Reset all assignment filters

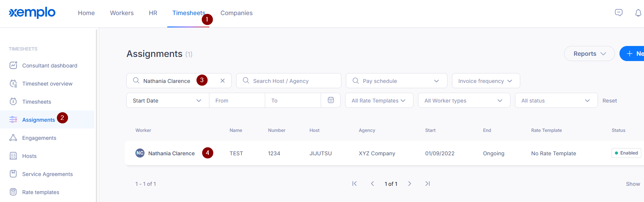[x=609, y=101]
